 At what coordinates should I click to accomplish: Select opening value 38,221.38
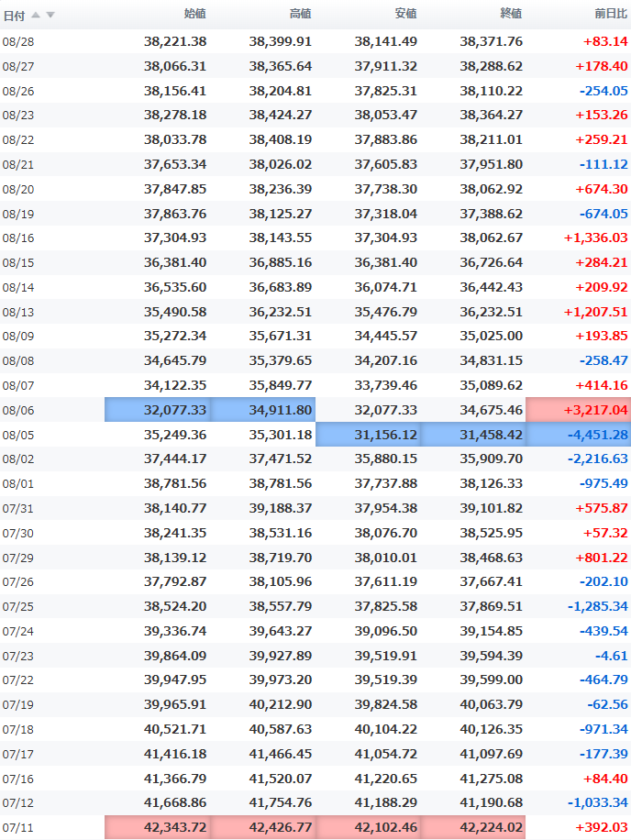175,41
